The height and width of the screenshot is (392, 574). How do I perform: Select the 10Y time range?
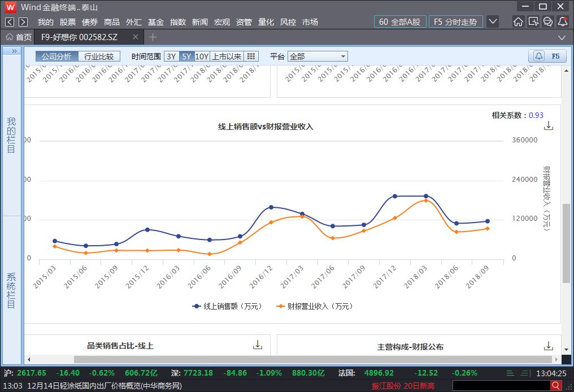click(202, 56)
